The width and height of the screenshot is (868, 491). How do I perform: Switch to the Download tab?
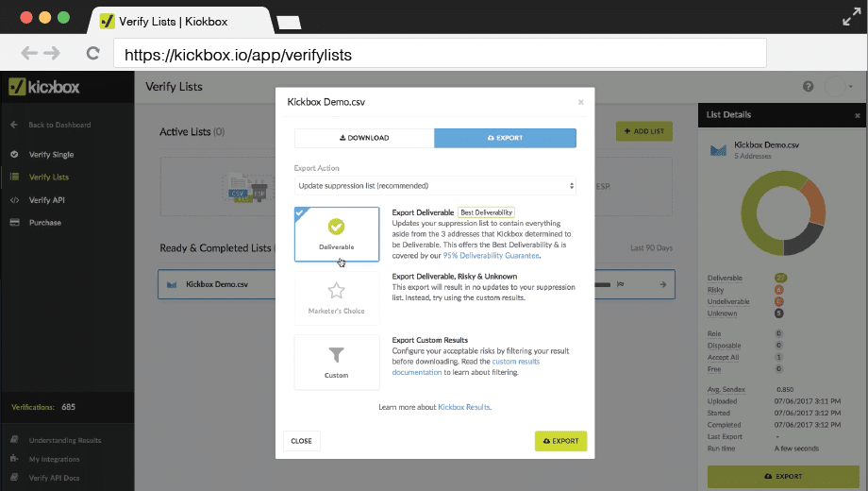[364, 138]
